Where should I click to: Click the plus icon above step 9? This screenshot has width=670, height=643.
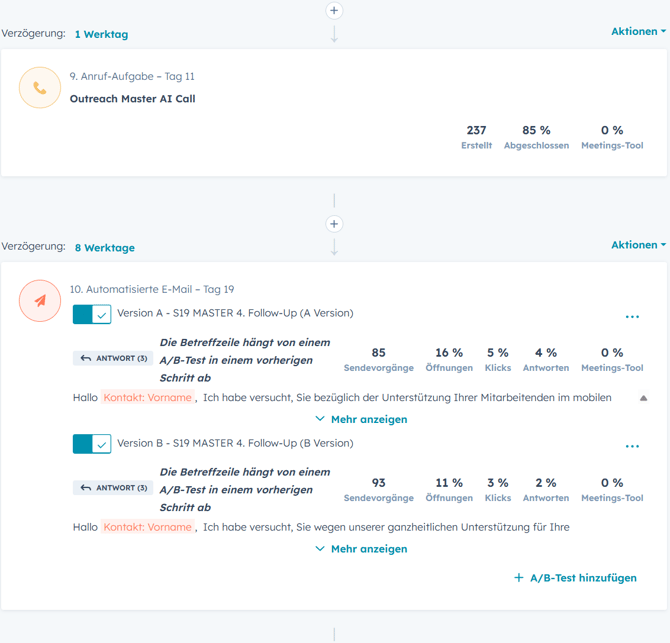pos(334,10)
